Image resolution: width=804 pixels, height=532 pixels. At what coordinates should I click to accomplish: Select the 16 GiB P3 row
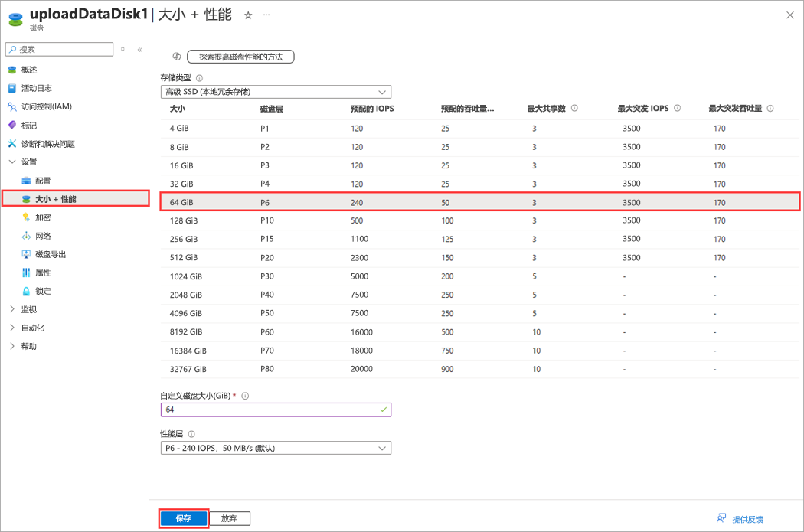point(480,165)
